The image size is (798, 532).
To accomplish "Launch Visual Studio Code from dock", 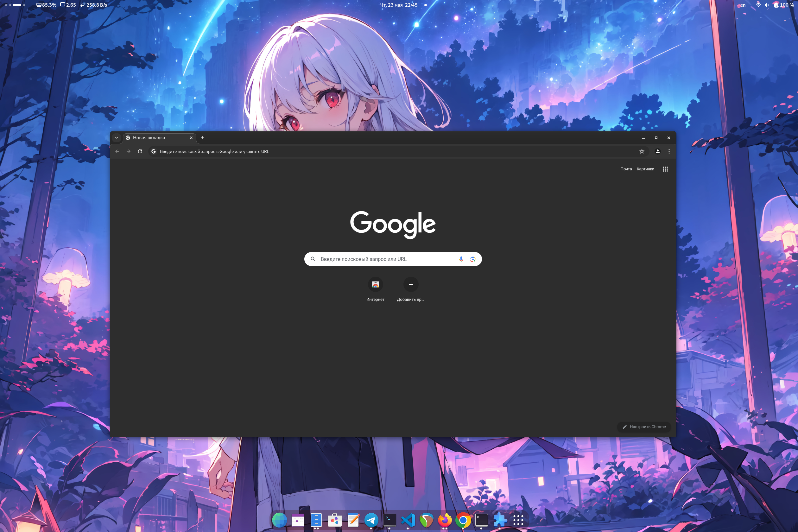I will coord(408,520).
